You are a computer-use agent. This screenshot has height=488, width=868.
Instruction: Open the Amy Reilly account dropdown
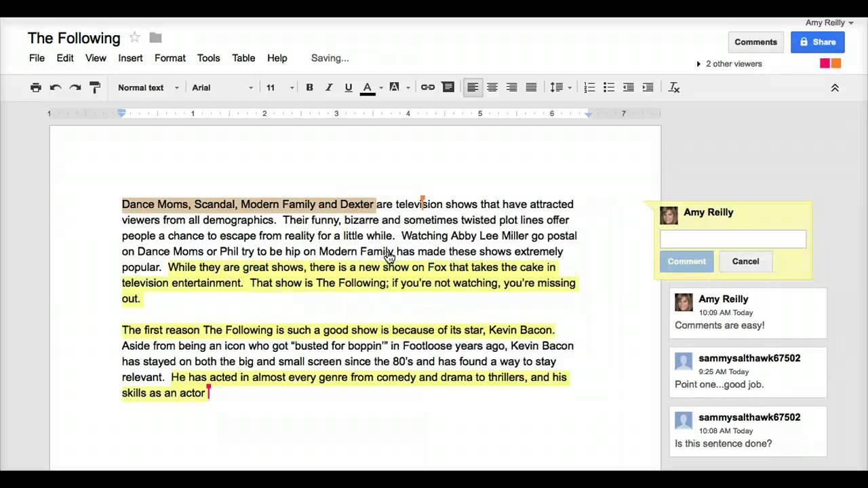pos(829,22)
